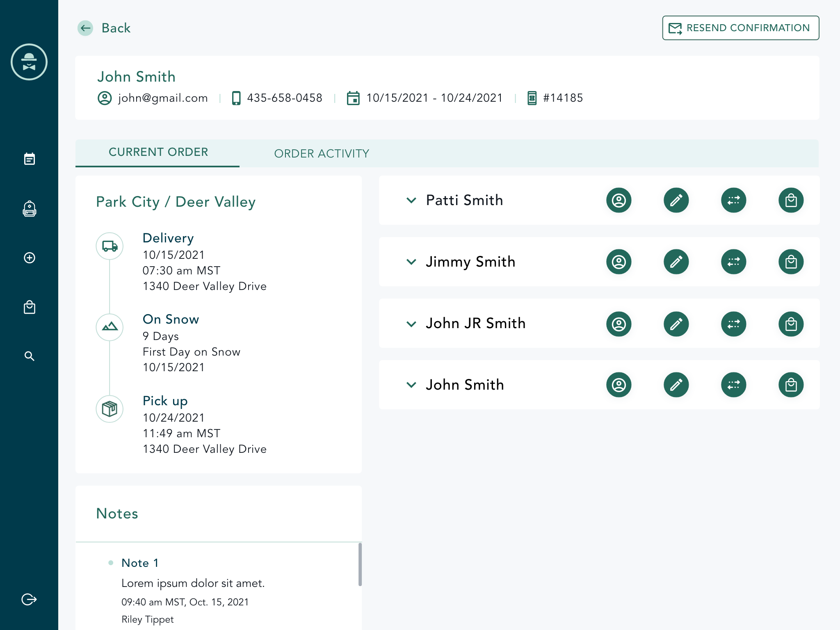Click the search magnifier in sidebar

pyautogui.click(x=30, y=356)
